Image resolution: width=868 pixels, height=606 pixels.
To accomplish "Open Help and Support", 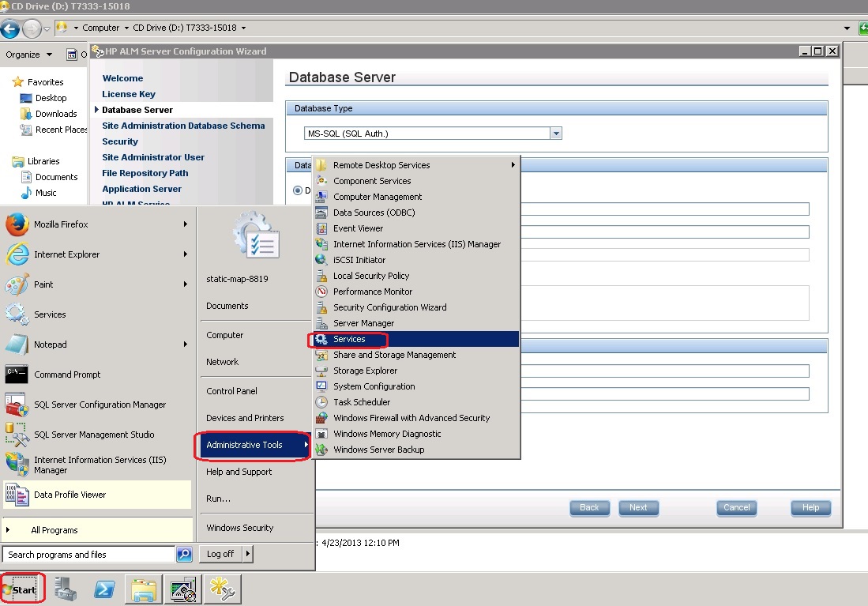I will 239,472.
